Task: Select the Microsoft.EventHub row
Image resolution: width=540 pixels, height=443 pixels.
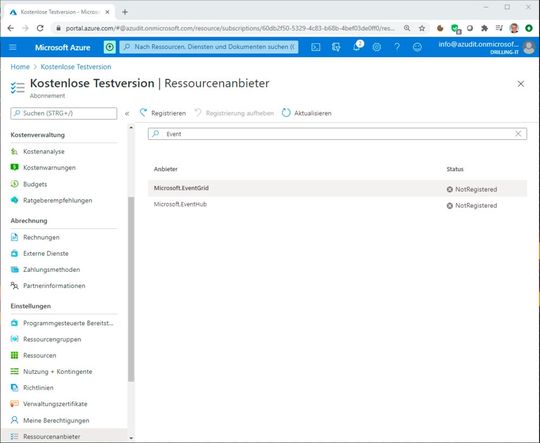Action: pos(338,205)
